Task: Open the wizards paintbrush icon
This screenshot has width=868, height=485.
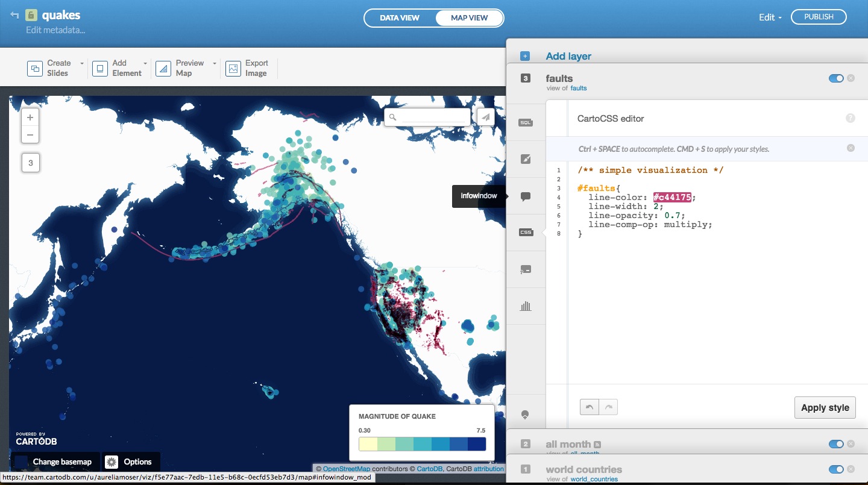Action: [x=526, y=160]
